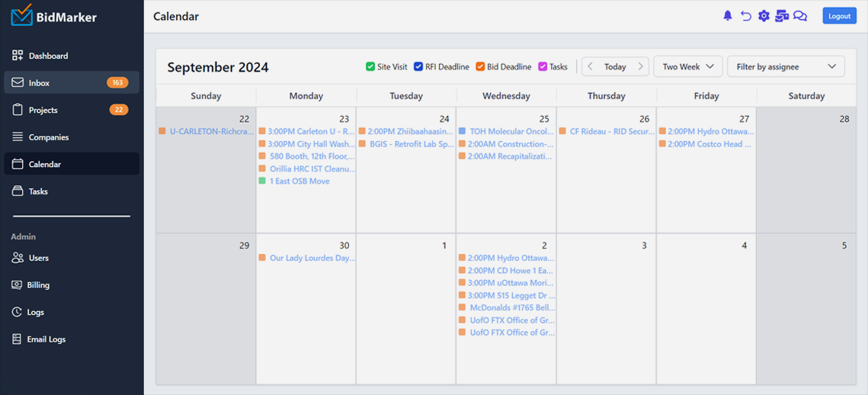Click the Email Logs sidebar icon
The width and height of the screenshot is (868, 395).
[17, 339]
